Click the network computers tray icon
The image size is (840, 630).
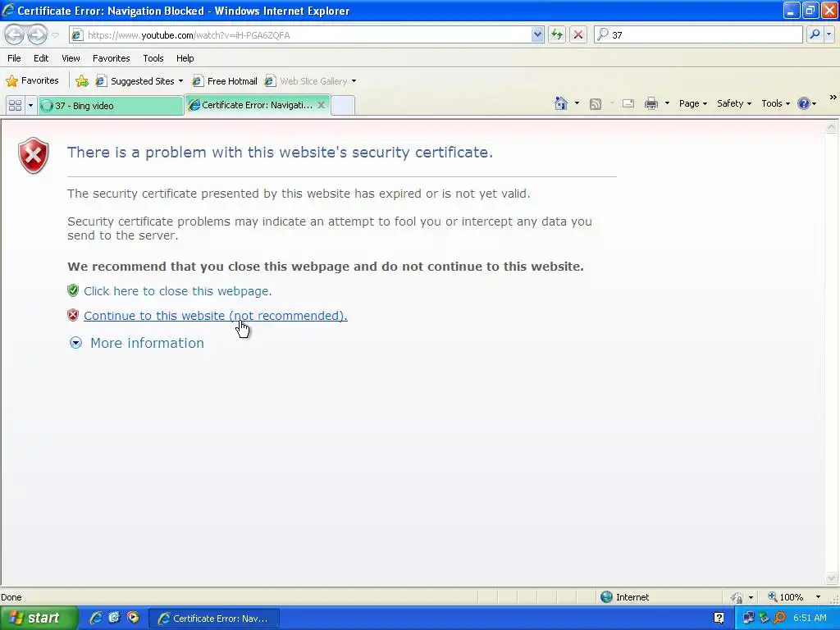(x=748, y=619)
